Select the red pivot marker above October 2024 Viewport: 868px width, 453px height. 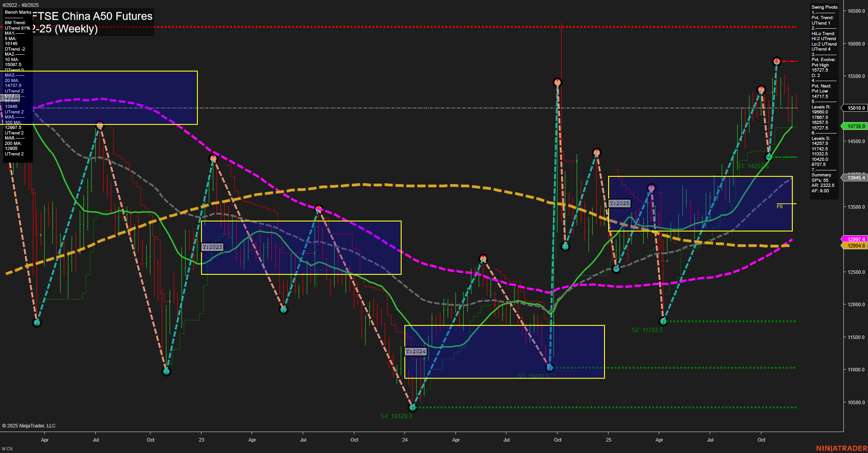(558, 82)
